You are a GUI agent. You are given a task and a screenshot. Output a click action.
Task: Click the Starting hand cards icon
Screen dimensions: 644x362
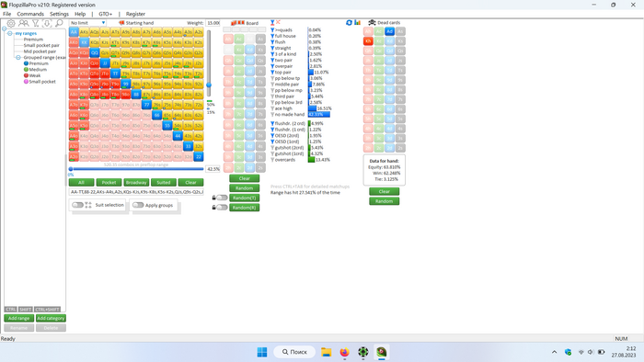tap(121, 23)
